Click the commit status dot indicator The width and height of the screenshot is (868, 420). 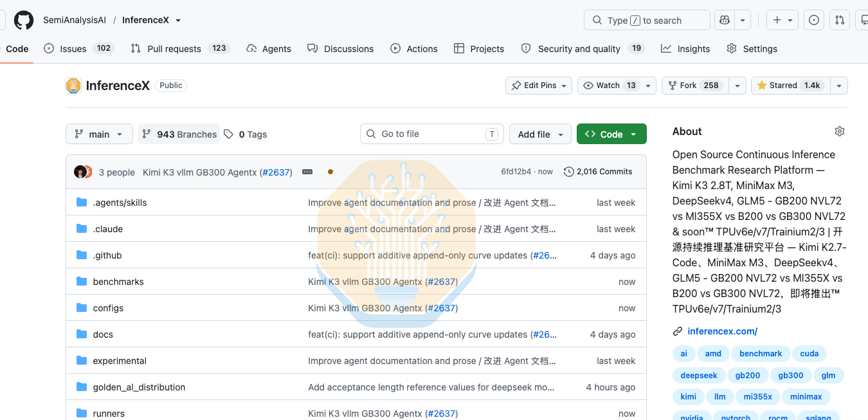330,172
